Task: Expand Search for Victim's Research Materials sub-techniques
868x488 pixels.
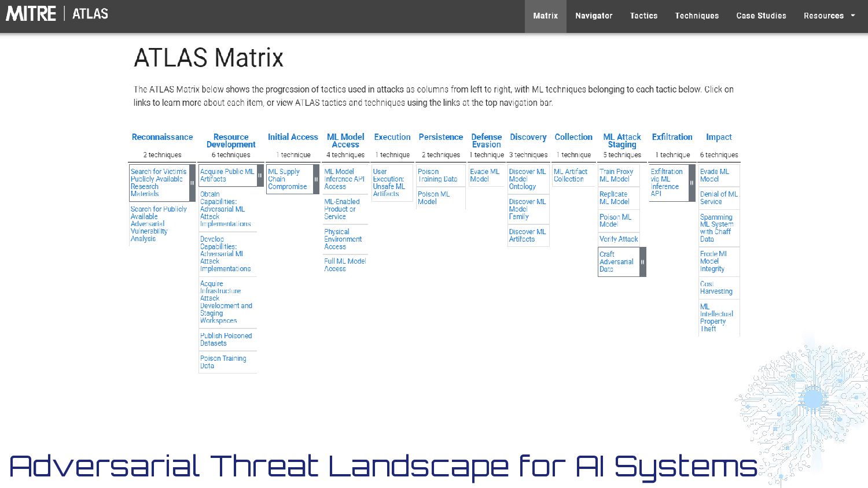Action: [192, 183]
